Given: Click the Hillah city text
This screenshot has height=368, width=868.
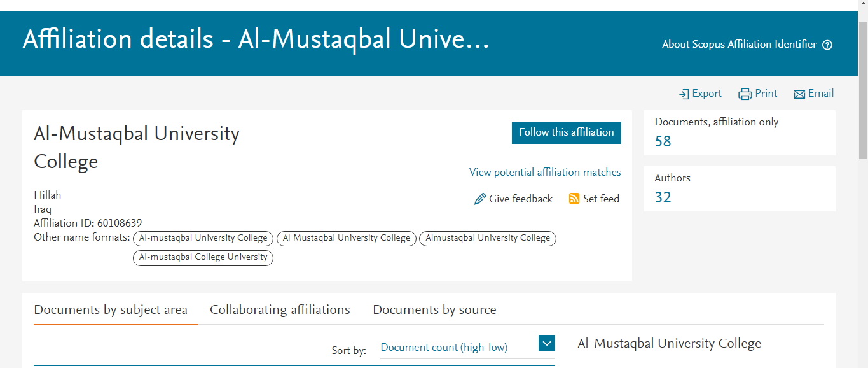Looking at the screenshot, I should [x=48, y=195].
